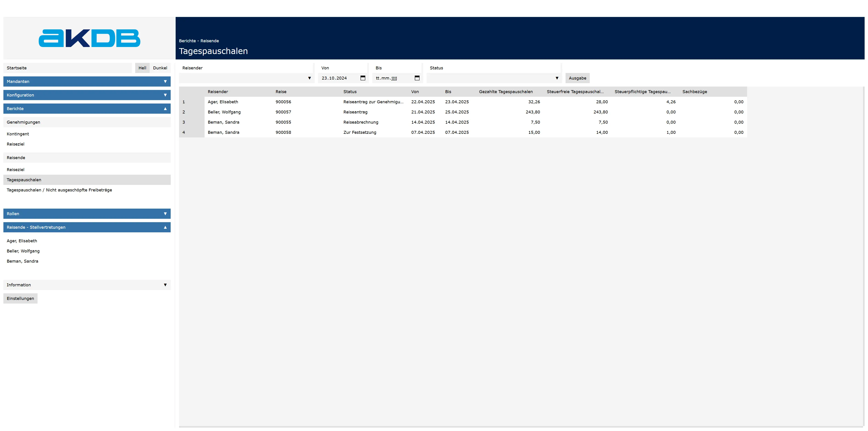Image resolution: width=868 pixels, height=431 pixels.
Task: Select substitute Beller, Wolfgang in sidebar
Action: point(23,251)
